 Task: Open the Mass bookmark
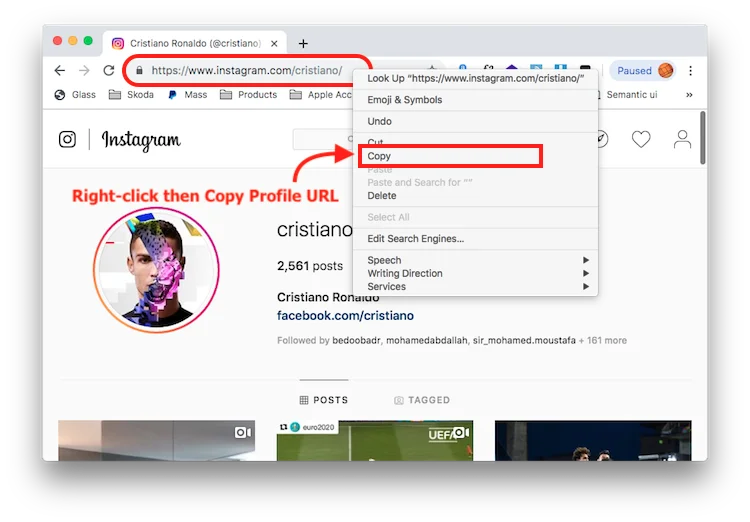coord(188,95)
